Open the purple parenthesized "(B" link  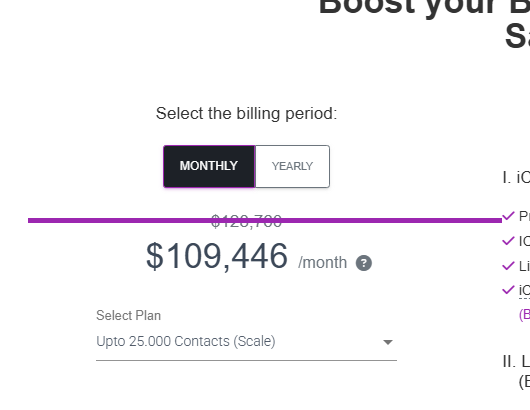[524, 314]
